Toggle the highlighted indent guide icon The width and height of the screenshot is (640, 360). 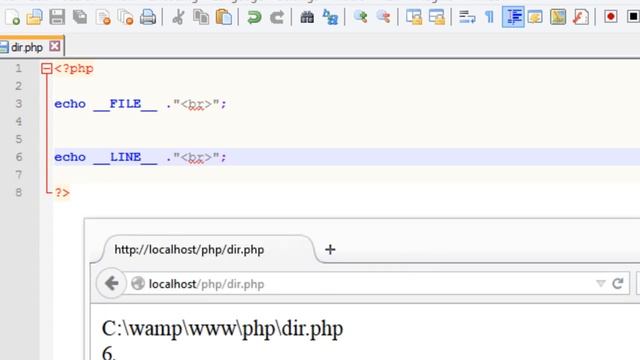(x=513, y=17)
